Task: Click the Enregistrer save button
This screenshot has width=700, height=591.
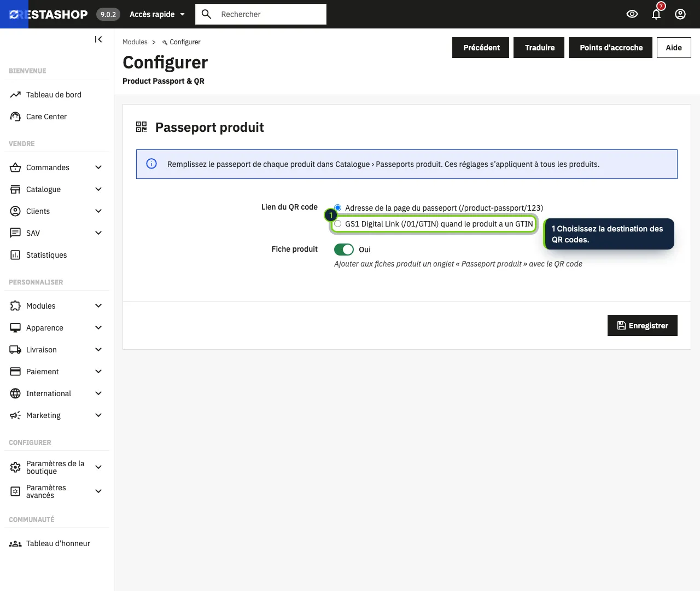Action: pos(643,326)
